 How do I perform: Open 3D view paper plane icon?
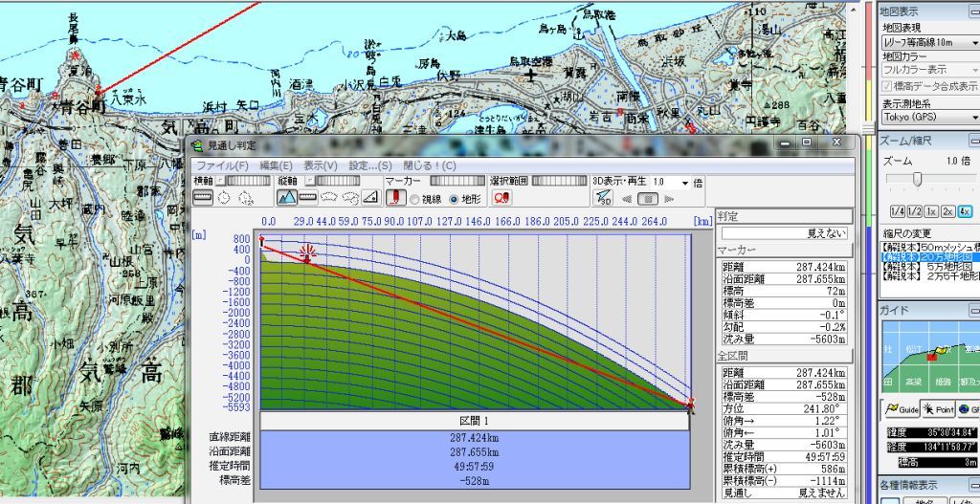[x=603, y=198]
